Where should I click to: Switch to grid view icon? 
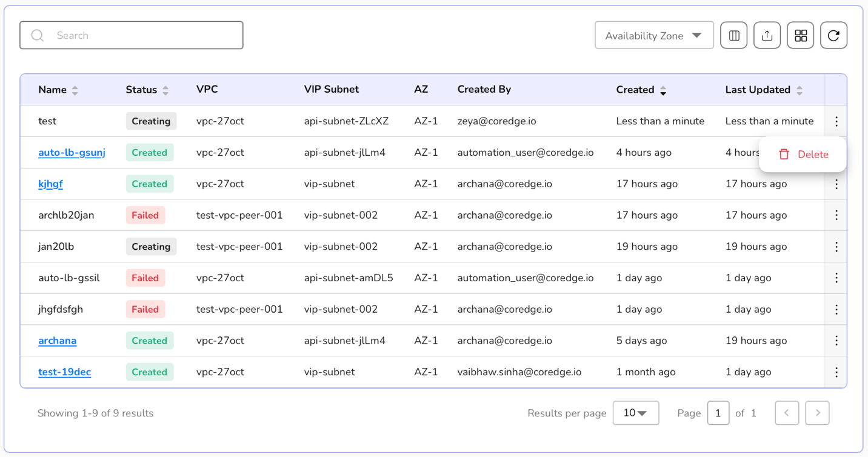point(800,36)
